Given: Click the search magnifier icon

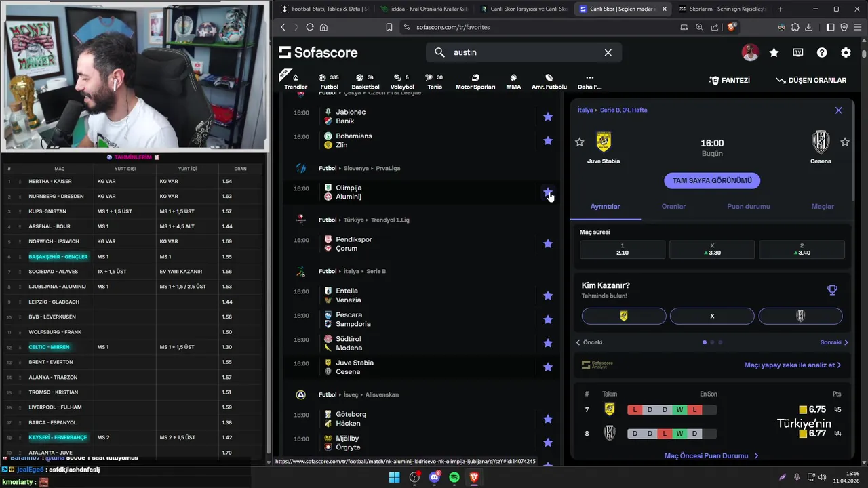Looking at the screenshot, I should point(439,52).
